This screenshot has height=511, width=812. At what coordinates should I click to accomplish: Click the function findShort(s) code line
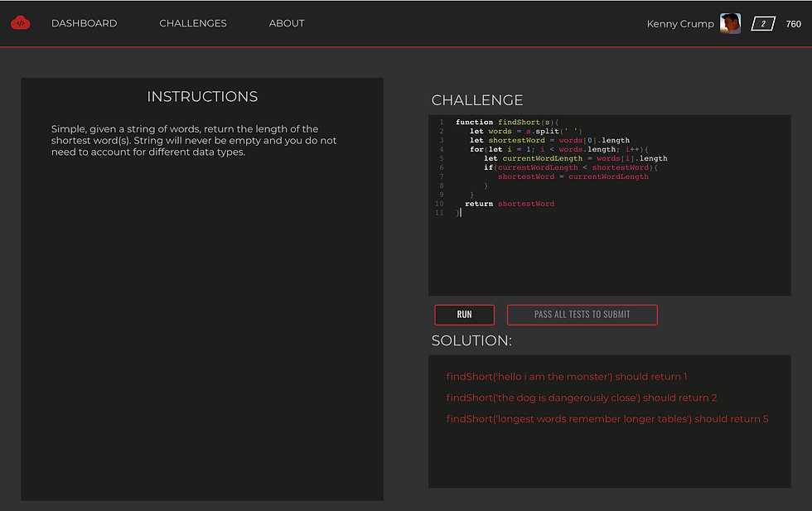tap(507, 123)
